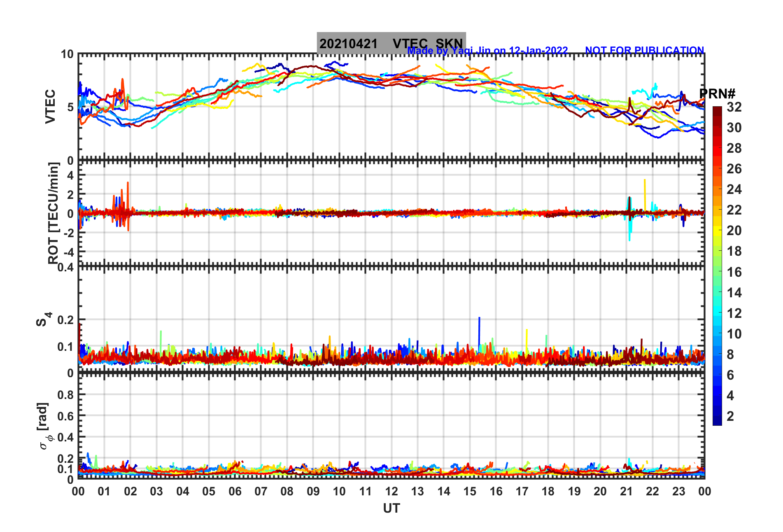Click x-axis hour tick '18'

point(548,491)
